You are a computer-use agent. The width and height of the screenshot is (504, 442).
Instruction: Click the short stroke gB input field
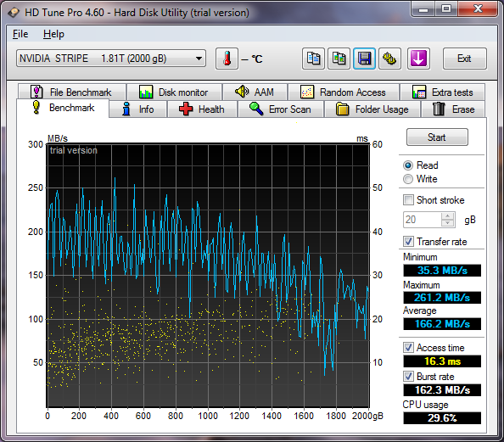[x=423, y=220]
